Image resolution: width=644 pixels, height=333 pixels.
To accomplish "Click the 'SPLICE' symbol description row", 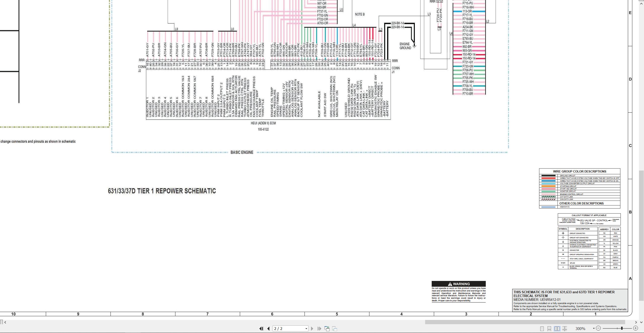I will 578,263.
